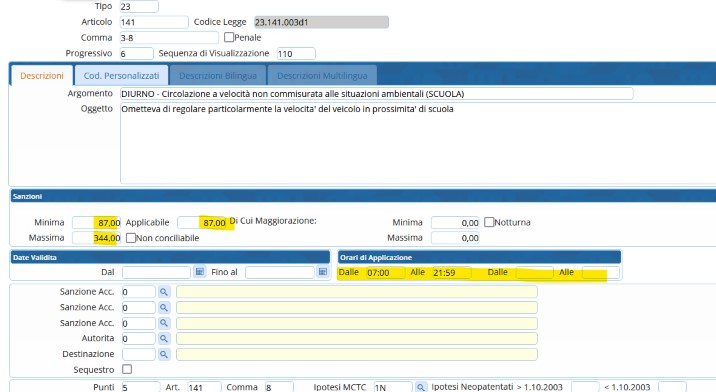Click the Autorita code field
This screenshot has height=392, width=716.
click(139, 339)
